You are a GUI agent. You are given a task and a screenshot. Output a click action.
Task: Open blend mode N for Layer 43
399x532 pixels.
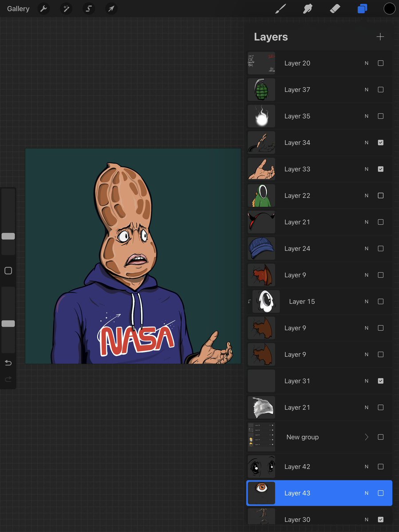(x=367, y=493)
